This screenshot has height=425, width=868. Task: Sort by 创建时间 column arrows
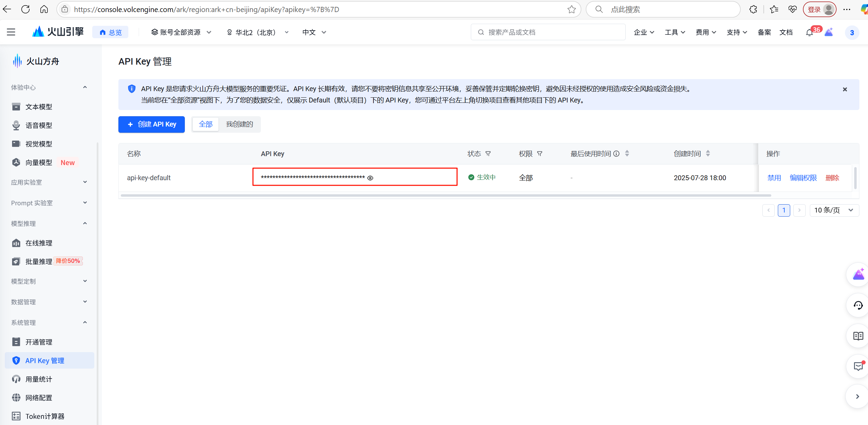(708, 153)
